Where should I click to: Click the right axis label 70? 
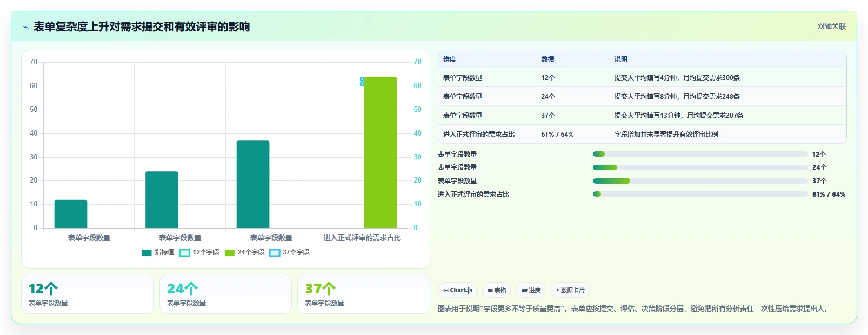(x=418, y=62)
